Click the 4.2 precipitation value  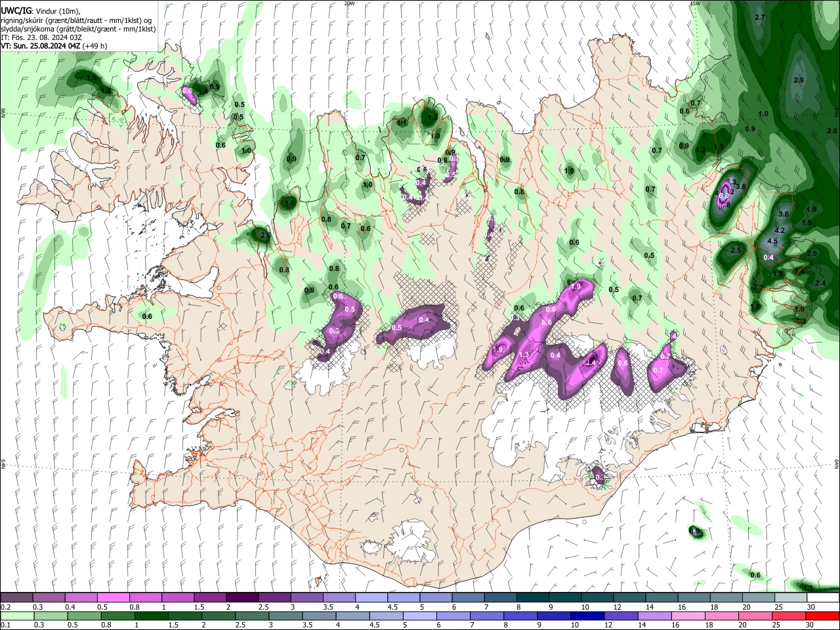[780, 231]
